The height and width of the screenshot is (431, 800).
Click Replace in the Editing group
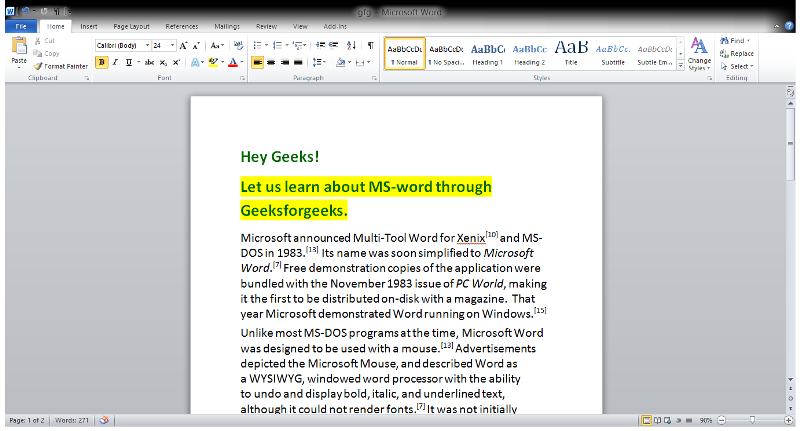pyautogui.click(x=737, y=54)
